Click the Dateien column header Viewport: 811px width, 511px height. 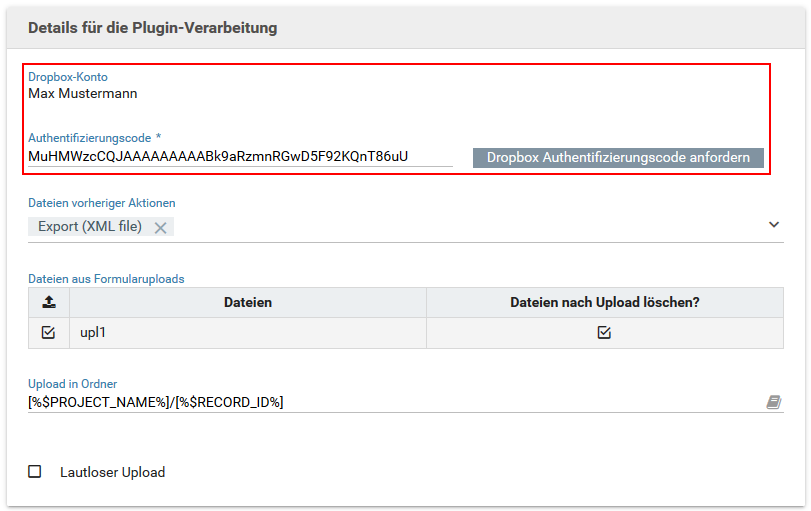coord(248,302)
